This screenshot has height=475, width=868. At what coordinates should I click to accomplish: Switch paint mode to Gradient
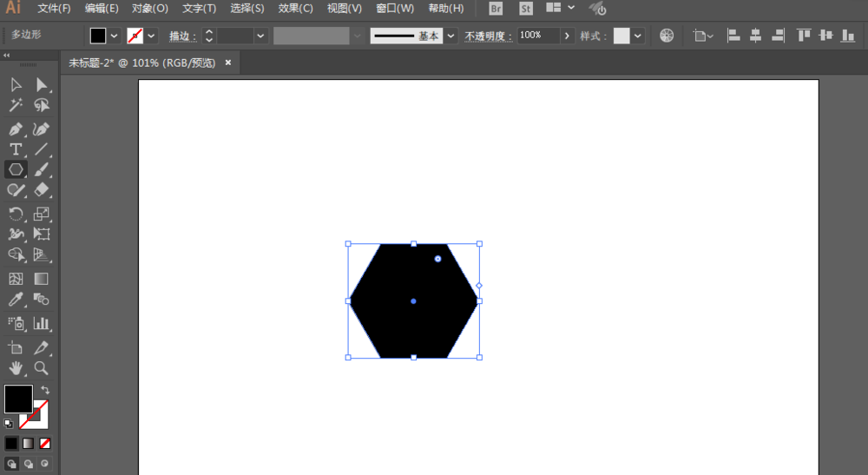point(28,443)
